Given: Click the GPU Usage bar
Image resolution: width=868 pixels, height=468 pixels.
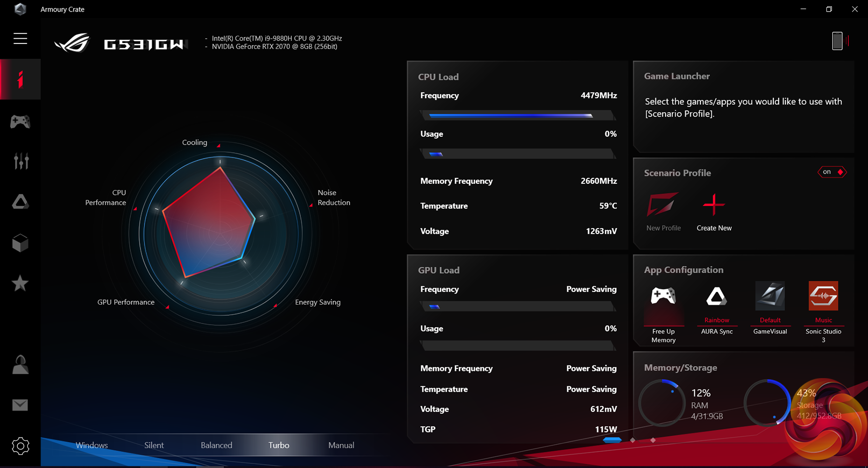Looking at the screenshot, I should (518, 346).
